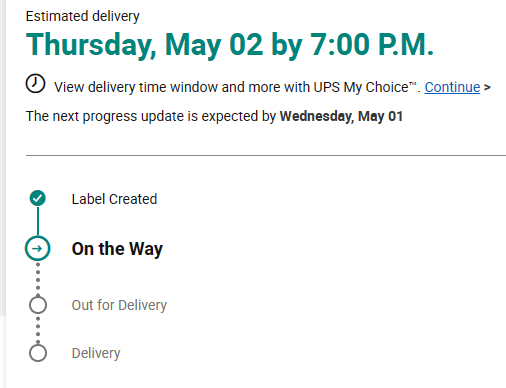Click the Wednesday, May 01 bold date

tap(341, 116)
